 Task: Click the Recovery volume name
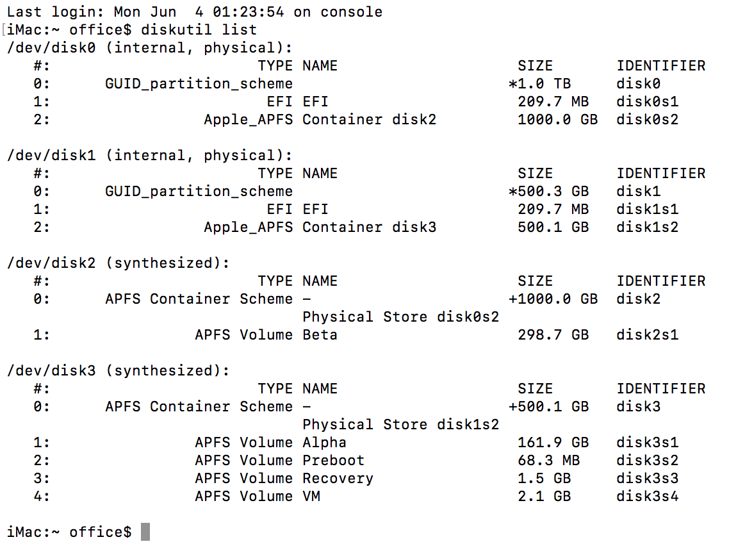point(338,478)
